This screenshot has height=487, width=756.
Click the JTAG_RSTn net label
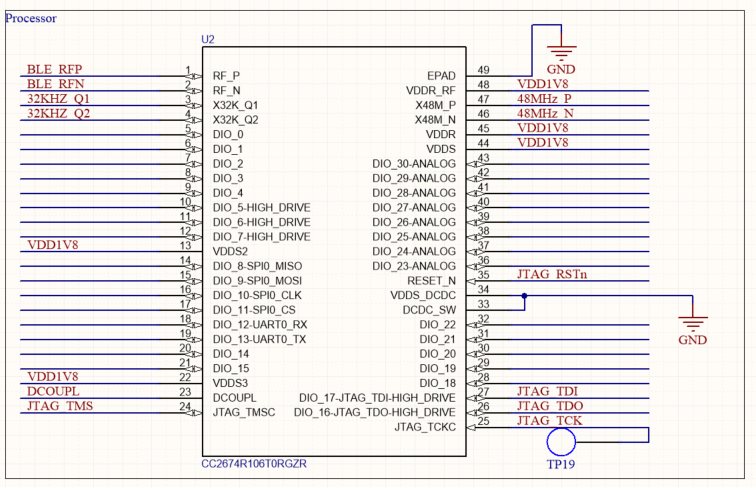coord(552,274)
